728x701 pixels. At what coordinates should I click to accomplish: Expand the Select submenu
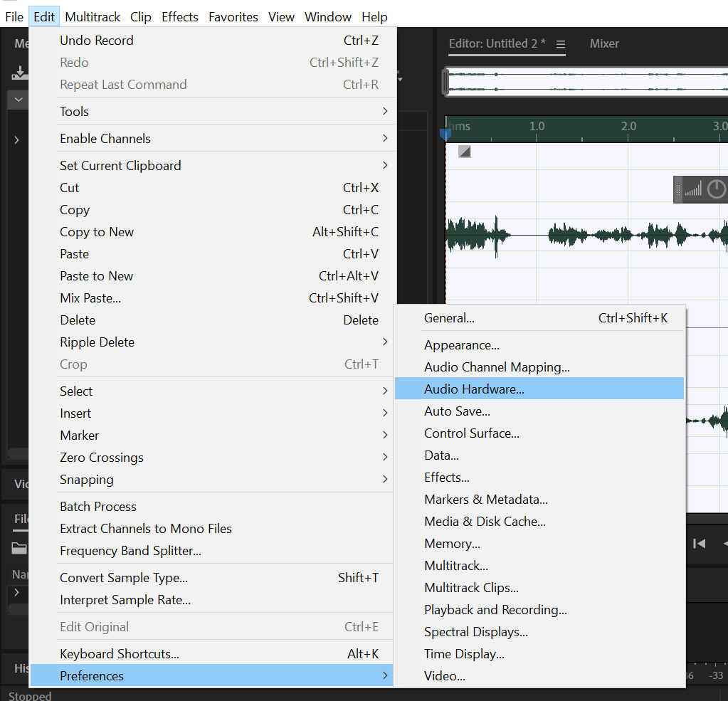point(213,391)
